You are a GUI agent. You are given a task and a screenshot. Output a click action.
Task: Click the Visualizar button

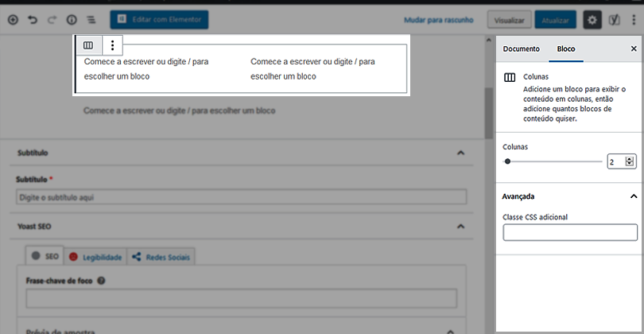(510, 20)
